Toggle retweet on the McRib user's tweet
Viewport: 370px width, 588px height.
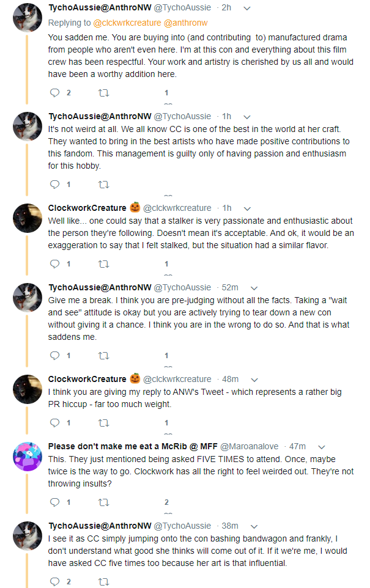pyautogui.click(x=104, y=502)
